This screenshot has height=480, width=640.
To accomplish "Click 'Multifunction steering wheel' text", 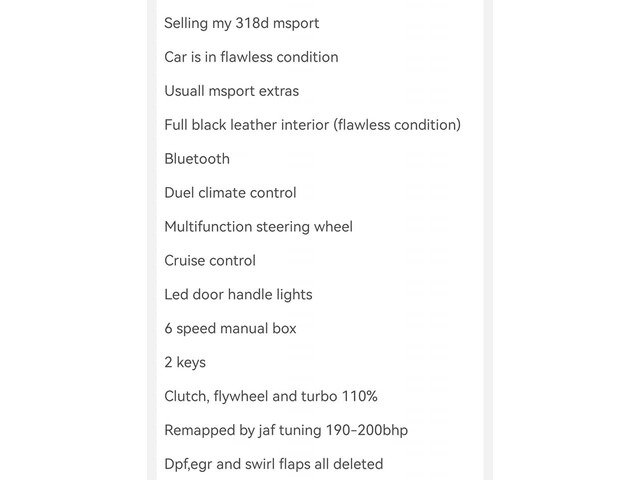I will pyautogui.click(x=258, y=227).
